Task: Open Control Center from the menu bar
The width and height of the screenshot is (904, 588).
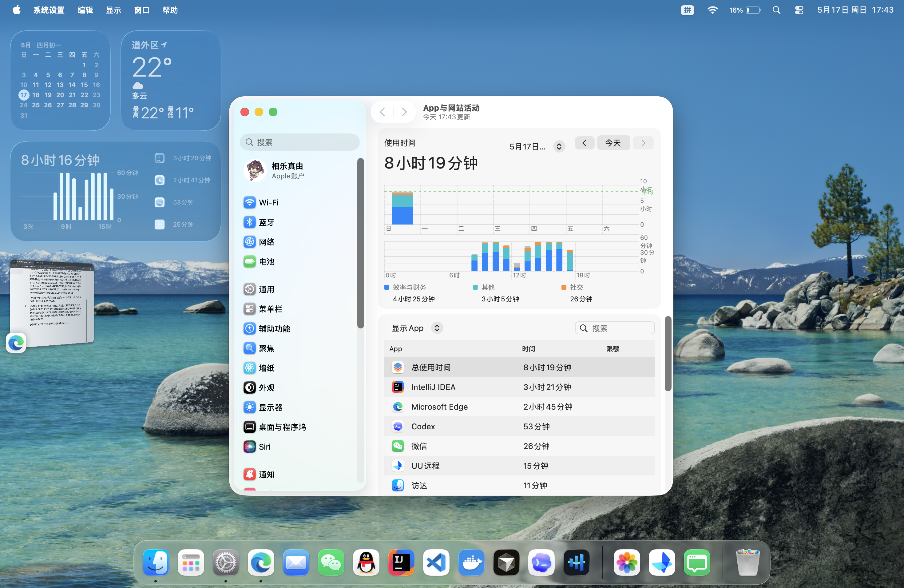Action: 799,10
